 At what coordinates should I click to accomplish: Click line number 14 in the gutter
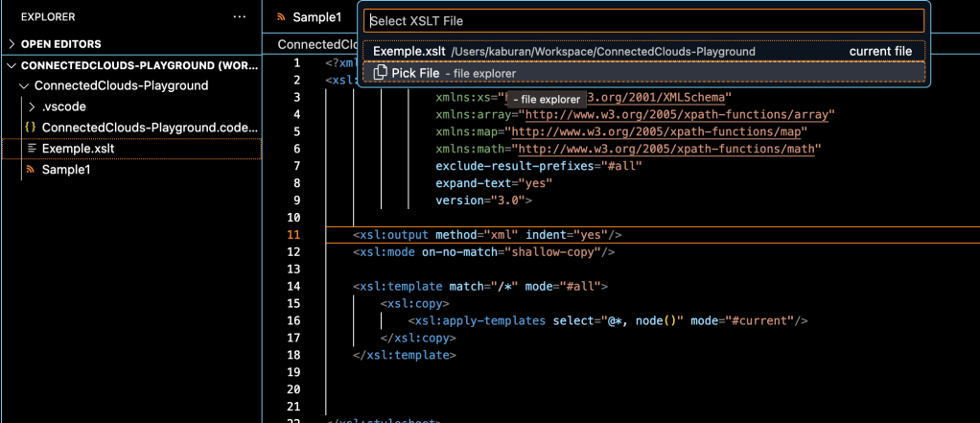[293, 286]
